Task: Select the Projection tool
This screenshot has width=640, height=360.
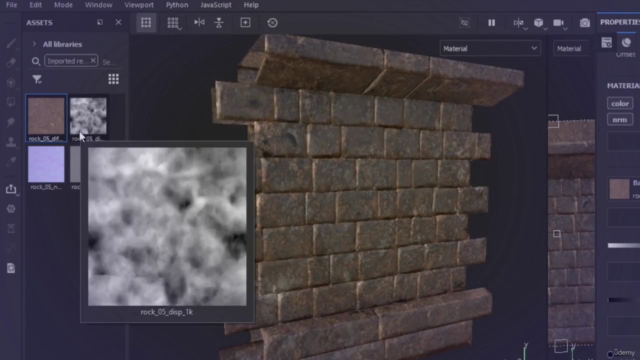Action: [x=11, y=82]
